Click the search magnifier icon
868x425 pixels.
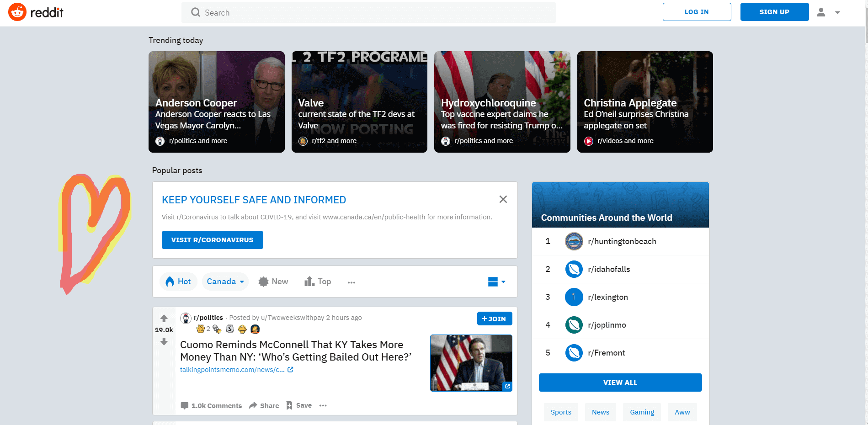coord(196,12)
